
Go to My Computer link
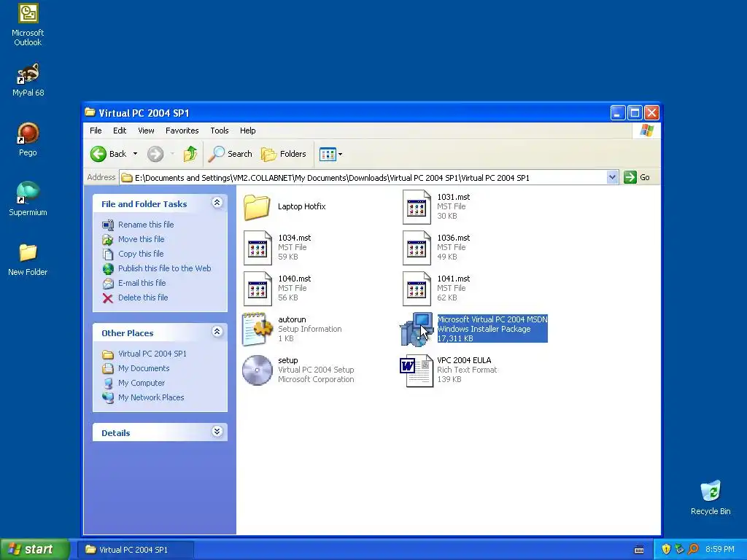(142, 383)
